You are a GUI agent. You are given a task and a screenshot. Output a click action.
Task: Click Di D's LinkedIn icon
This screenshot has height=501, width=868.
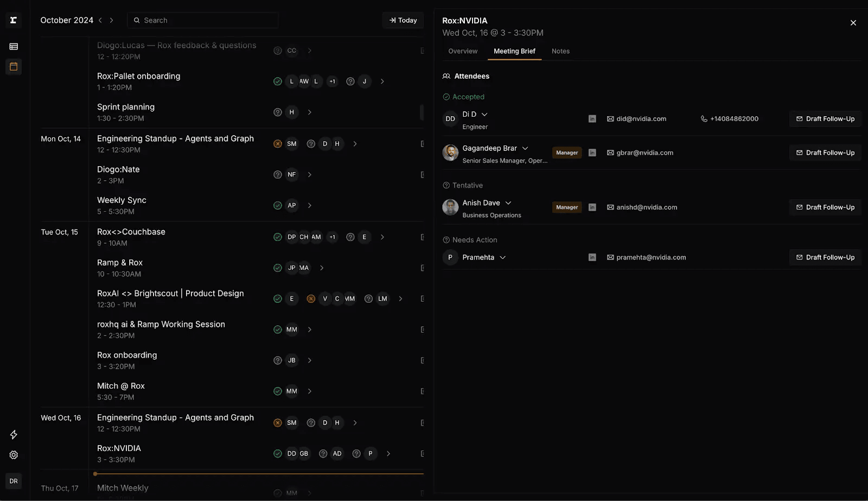pos(592,118)
